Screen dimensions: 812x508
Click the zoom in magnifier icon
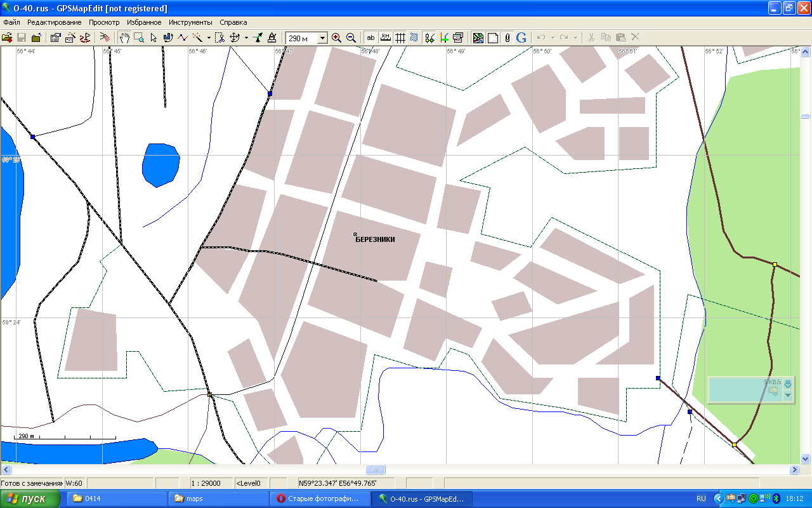(x=336, y=38)
